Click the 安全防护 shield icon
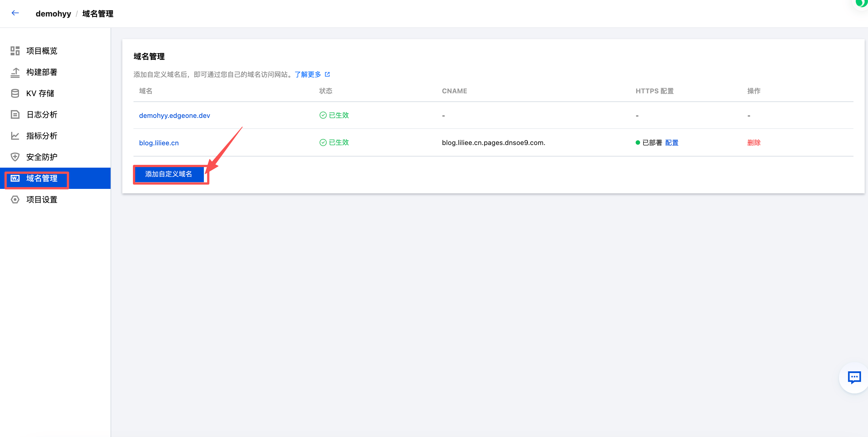Viewport: 868px width, 437px height. pyautogui.click(x=15, y=157)
